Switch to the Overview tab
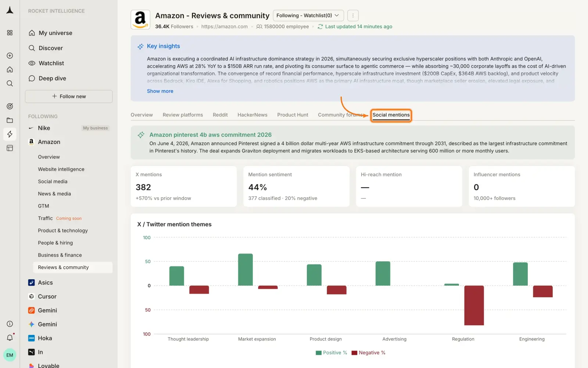This screenshot has height=368, width=588. click(x=141, y=115)
